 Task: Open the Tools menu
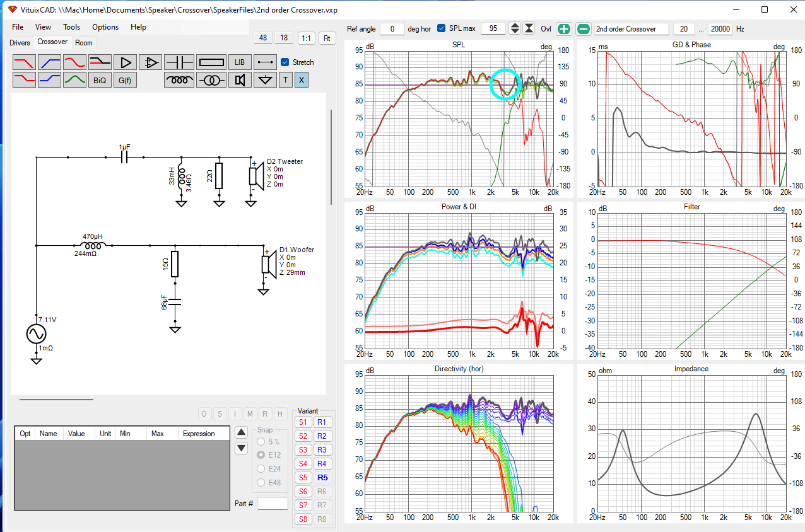[x=72, y=27]
